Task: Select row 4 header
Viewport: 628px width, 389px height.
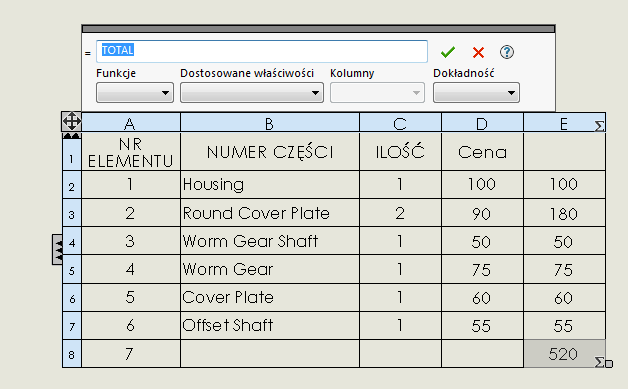Action: coord(72,241)
